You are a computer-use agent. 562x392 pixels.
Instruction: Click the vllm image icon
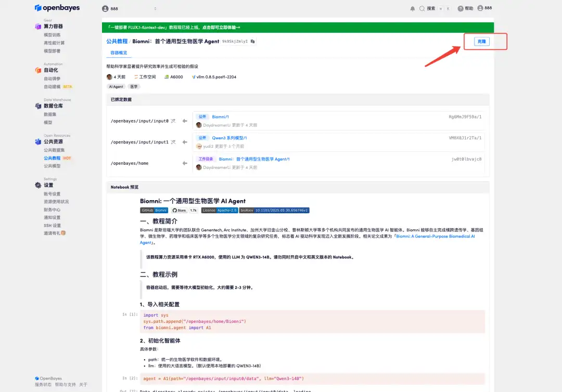coord(194,77)
